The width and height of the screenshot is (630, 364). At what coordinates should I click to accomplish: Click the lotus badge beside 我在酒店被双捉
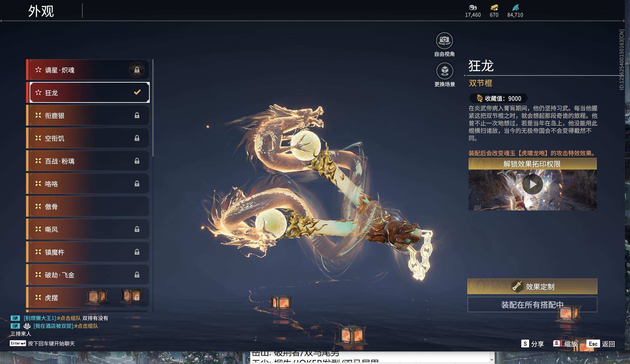(x=27, y=326)
